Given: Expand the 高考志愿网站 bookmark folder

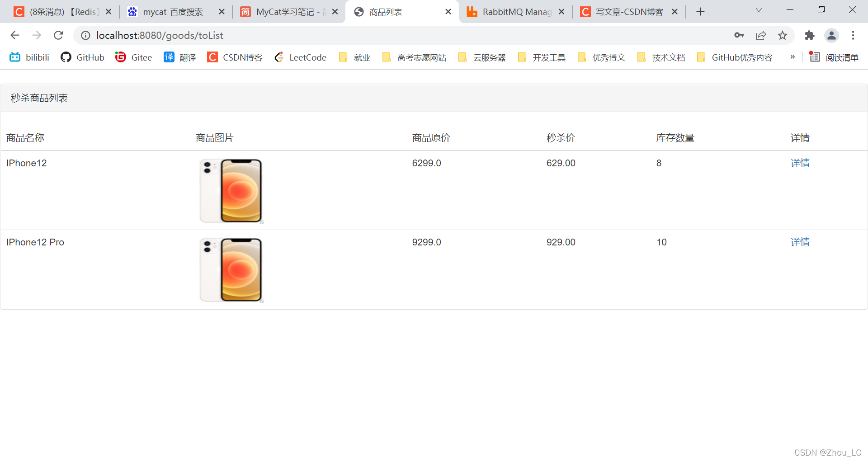Looking at the screenshot, I should [x=414, y=57].
